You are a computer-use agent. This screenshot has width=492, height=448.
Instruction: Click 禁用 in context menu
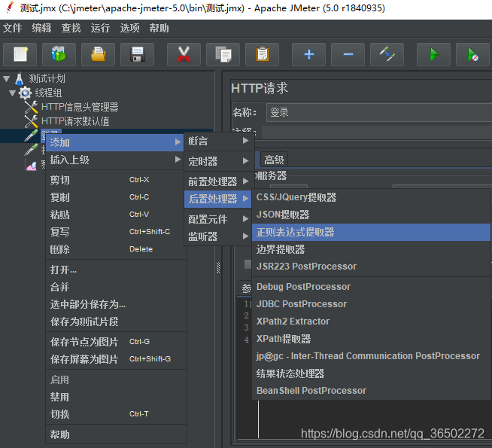(116, 397)
